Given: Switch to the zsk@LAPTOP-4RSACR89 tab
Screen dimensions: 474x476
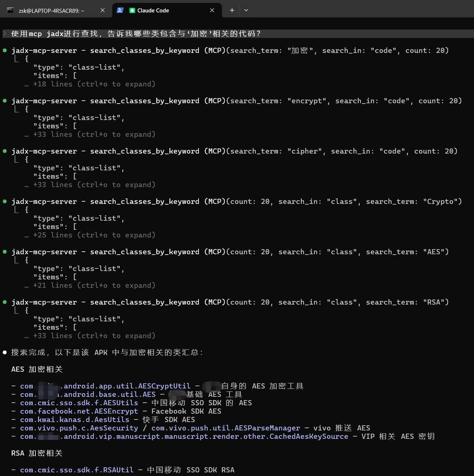Looking at the screenshot, I should point(51,11).
